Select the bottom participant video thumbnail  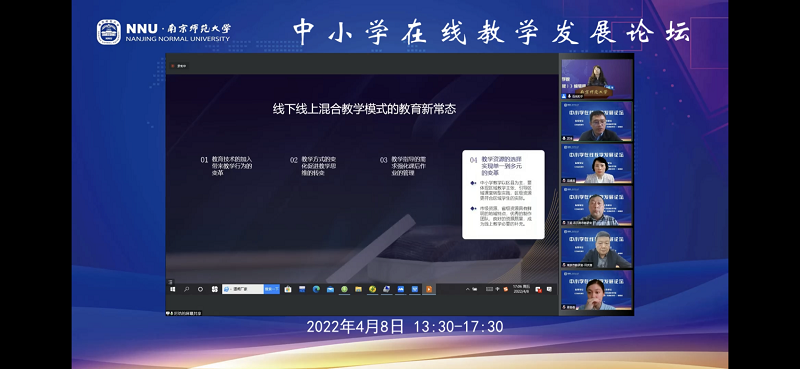pyautogui.click(x=597, y=290)
